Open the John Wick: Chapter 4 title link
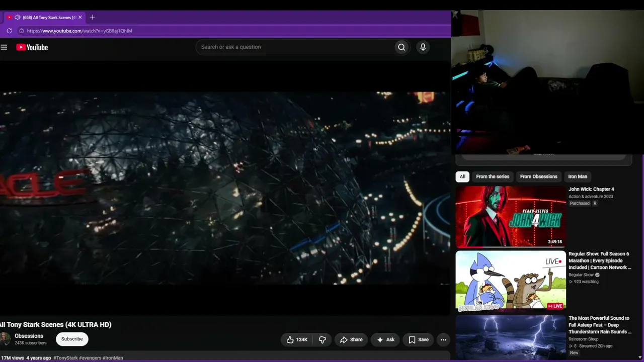 tap(591, 190)
